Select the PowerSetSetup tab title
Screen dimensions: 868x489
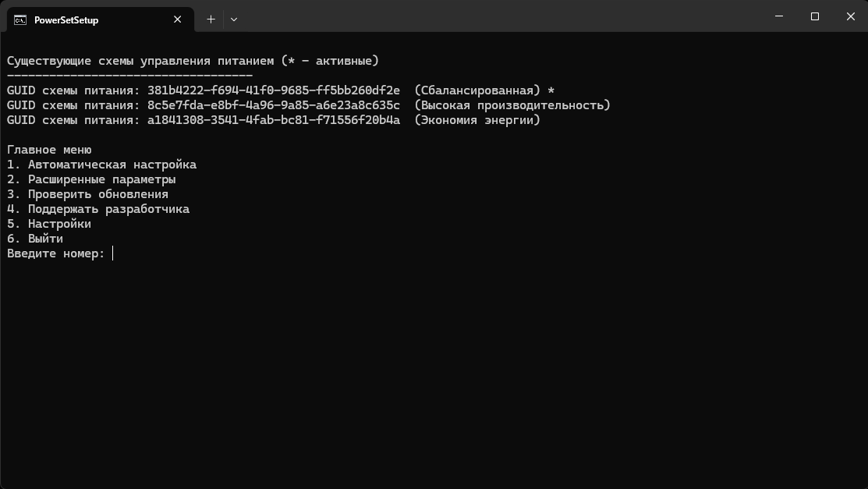coord(66,20)
